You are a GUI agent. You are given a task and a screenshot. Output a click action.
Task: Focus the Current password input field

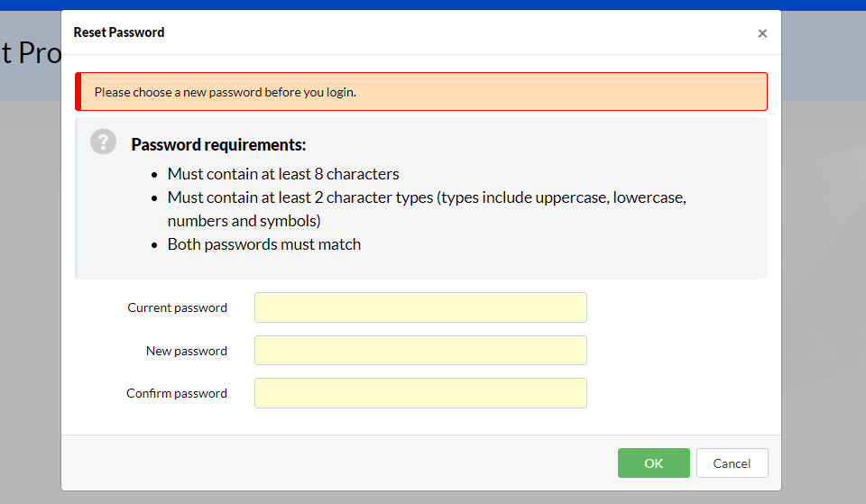click(420, 307)
